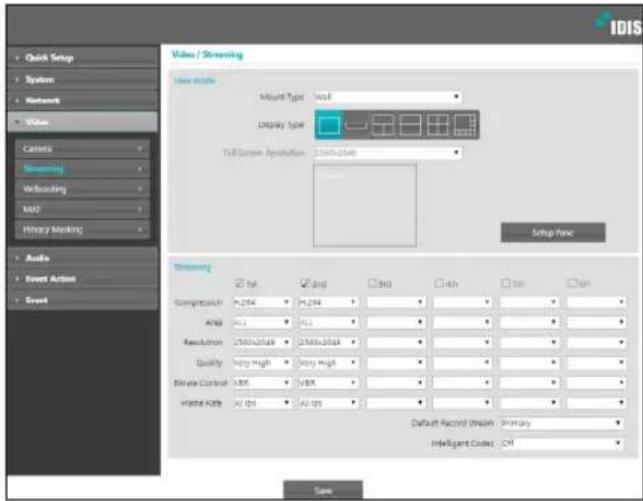Open the 4th stream Quality dropdown
The height and width of the screenshot is (501, 643).
(x=463, y=362)
